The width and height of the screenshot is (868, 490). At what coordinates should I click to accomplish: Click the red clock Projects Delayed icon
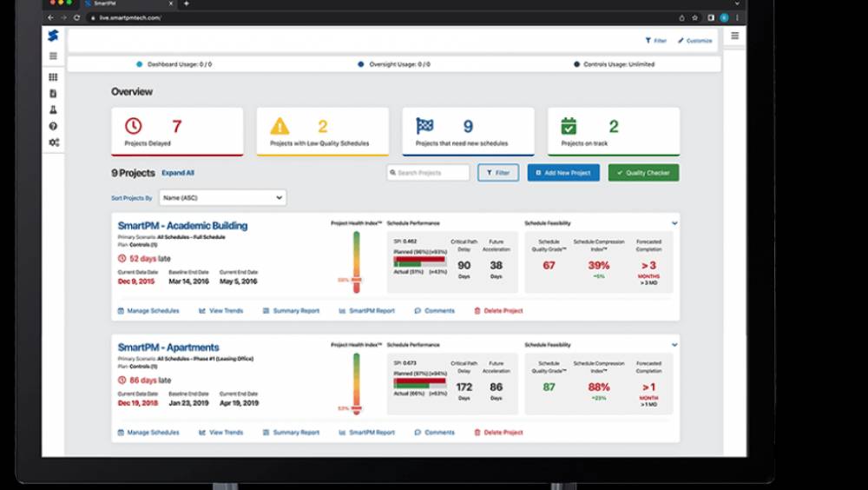133,126
